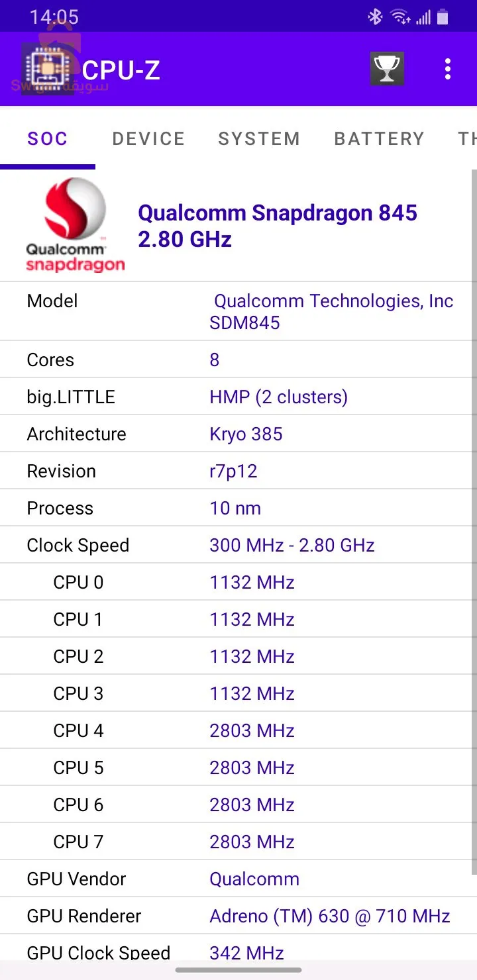Tap the battery status bar icon
This screenshot has width=477, height=980.
tap(443, 17)
